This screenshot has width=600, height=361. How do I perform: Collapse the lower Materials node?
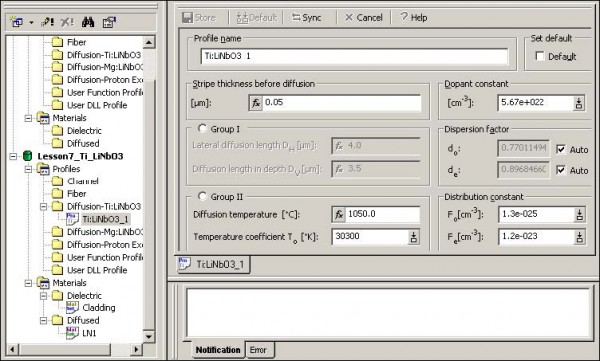pos(28,283)
